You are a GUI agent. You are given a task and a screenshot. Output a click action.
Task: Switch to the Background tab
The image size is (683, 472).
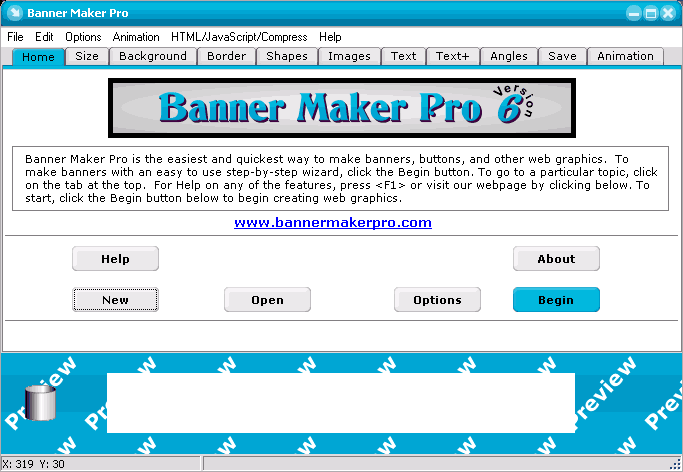[153, 57]
